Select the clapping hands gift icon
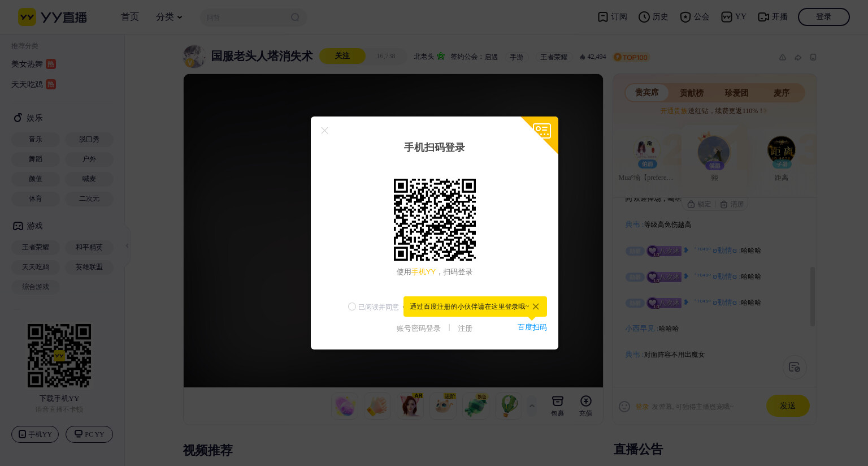868x466 pixels. tap(377, 406)
